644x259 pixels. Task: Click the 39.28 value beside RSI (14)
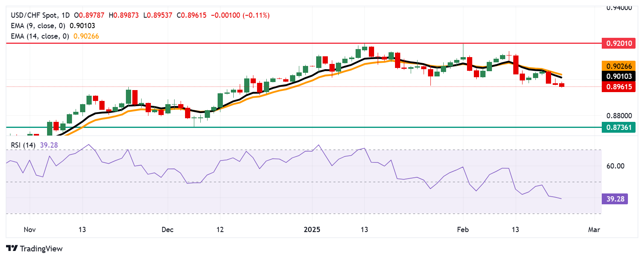click(x=49, y=145)
